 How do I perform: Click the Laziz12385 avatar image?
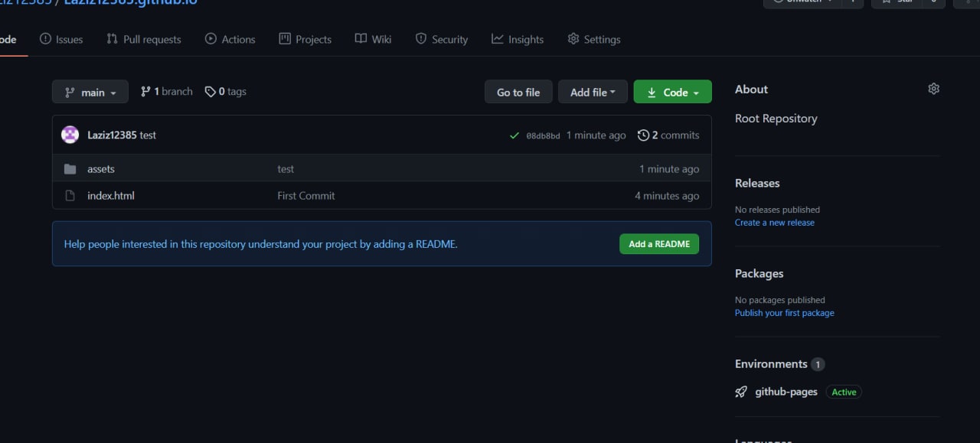pos(70,135)
